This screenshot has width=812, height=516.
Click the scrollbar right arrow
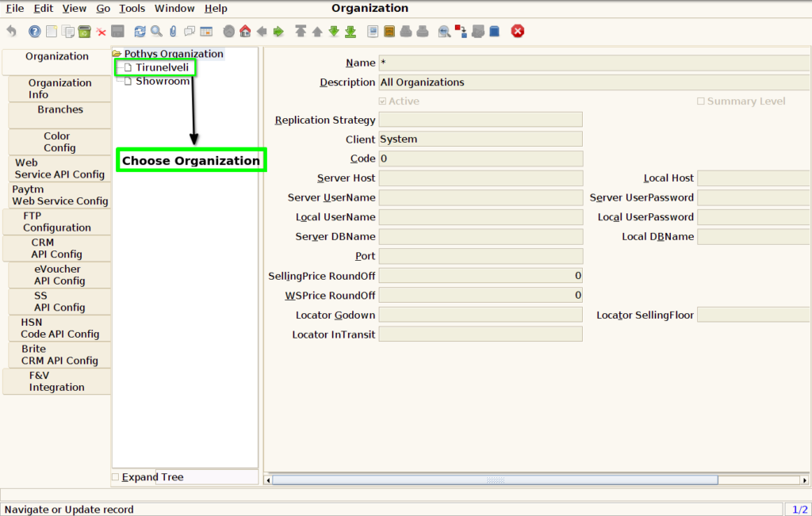coord(804,480)
